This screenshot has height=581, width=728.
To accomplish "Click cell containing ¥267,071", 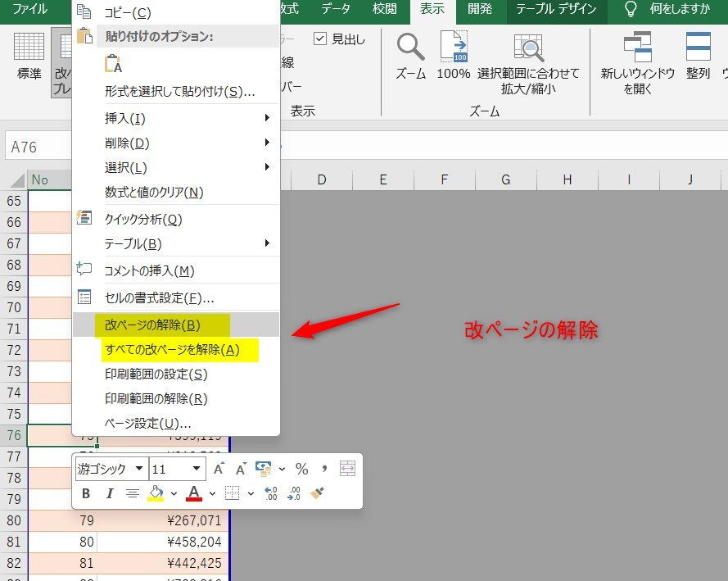I will pyautogui.click(x=163, y=520).
